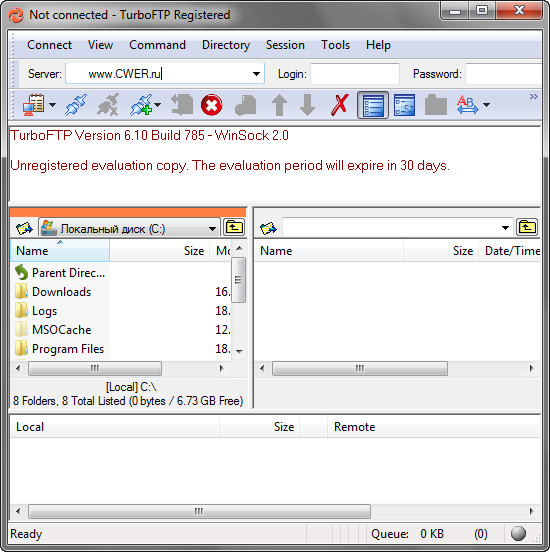Open the Session menu
The image size is (550, 552).
[285, 45]
